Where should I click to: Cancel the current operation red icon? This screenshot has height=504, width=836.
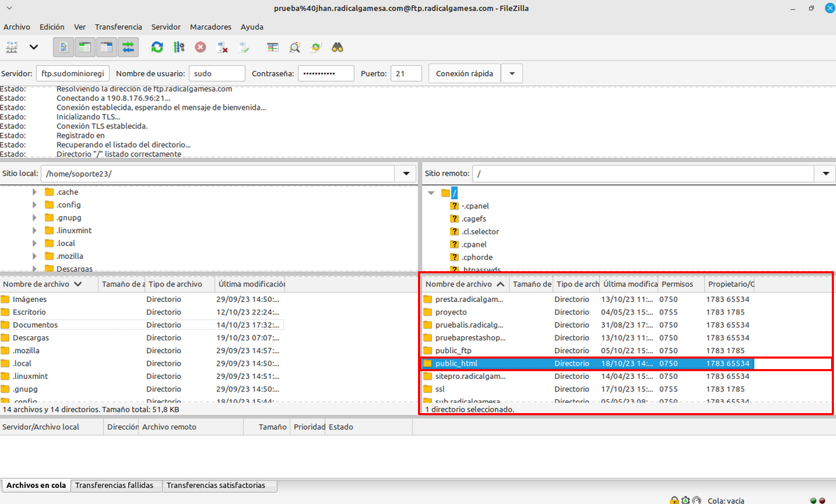tap(201, 48)
